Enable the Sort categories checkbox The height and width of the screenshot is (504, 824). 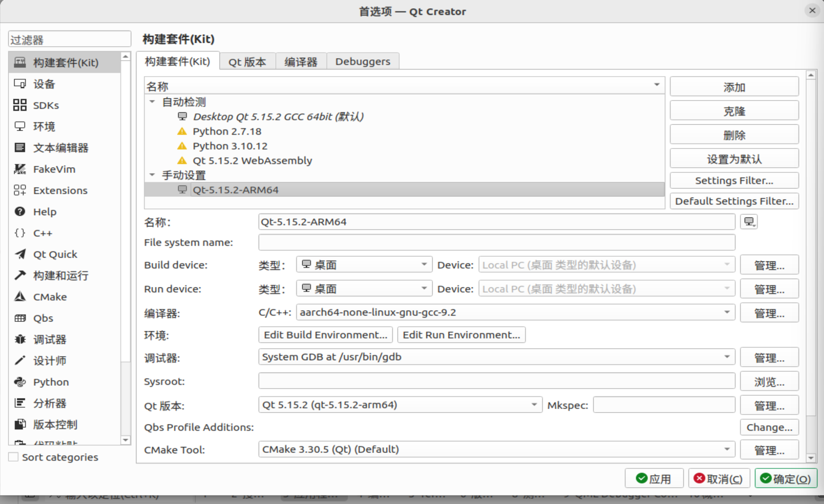click(x=14, y=457)
